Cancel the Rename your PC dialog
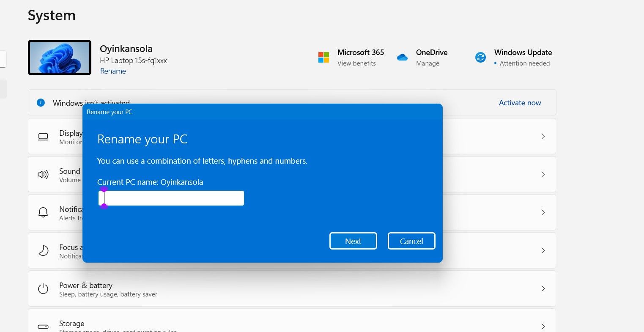The height and width of the screenshot is (332, 644). click(411, 241)
